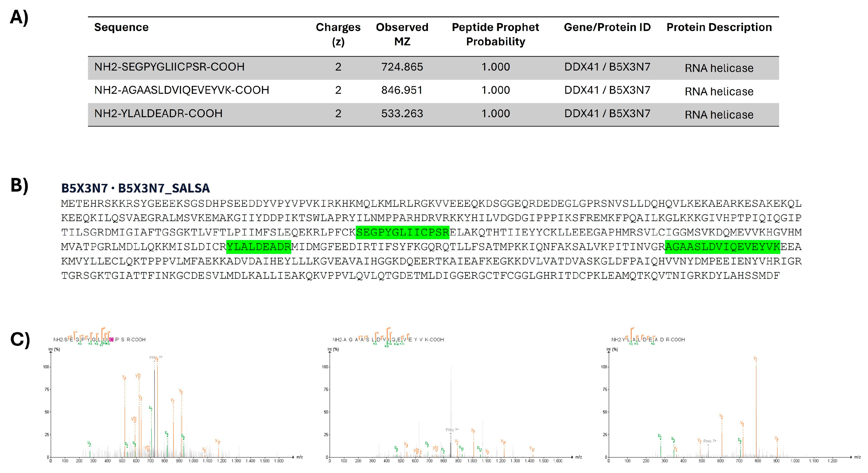Click the magenta modified cysteine C marker

pos(112,339)
